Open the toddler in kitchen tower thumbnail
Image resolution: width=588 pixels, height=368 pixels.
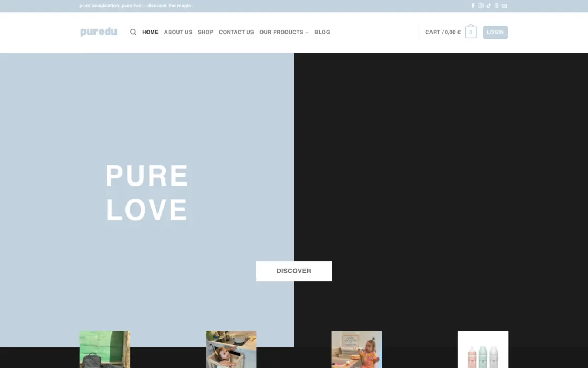231,349
